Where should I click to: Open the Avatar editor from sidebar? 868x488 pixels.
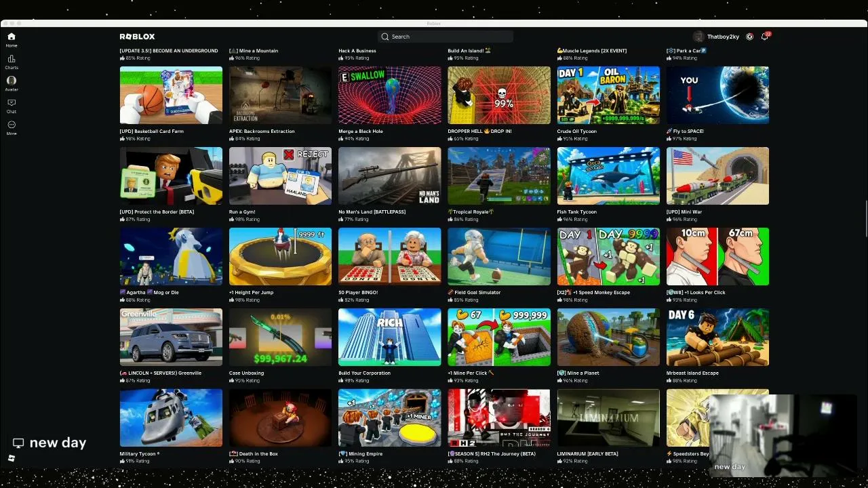(x=12, y=83)
